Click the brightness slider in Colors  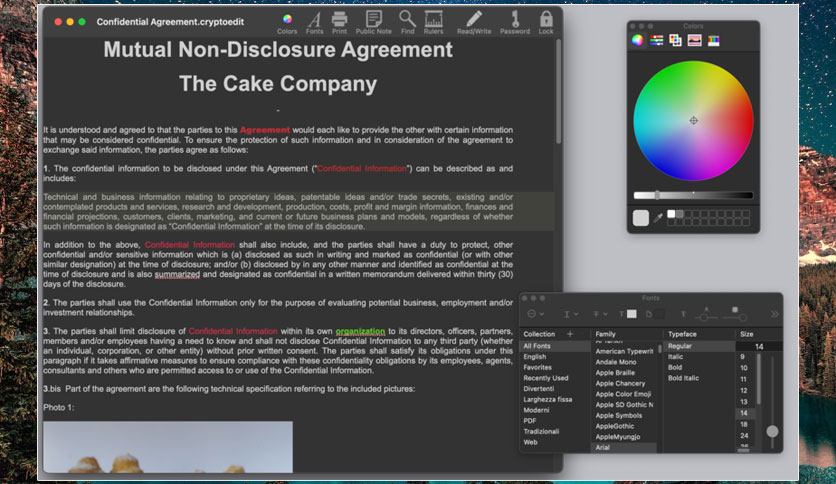coord(693,196)
